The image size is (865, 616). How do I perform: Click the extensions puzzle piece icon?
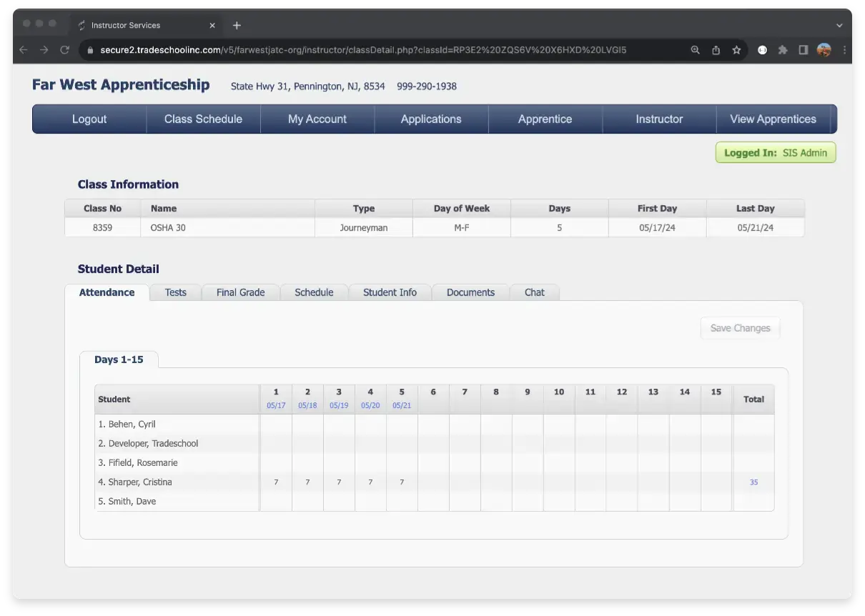pos(783,50)
